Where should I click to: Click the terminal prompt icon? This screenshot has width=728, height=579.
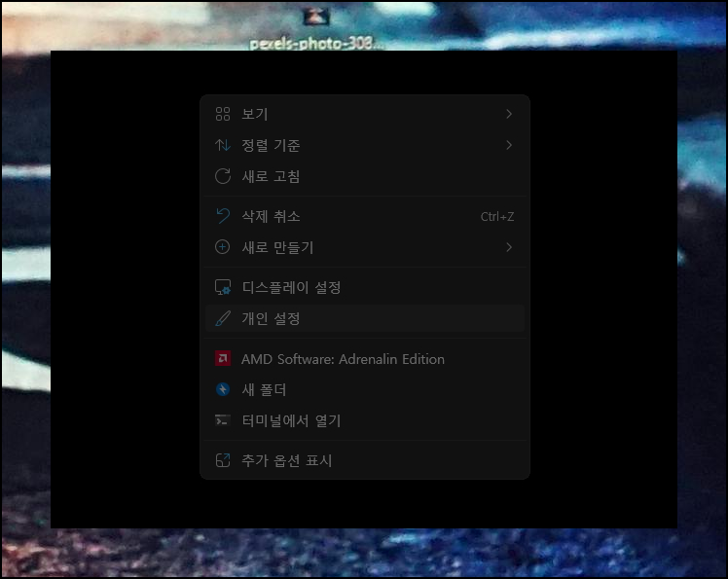point(223,420)
